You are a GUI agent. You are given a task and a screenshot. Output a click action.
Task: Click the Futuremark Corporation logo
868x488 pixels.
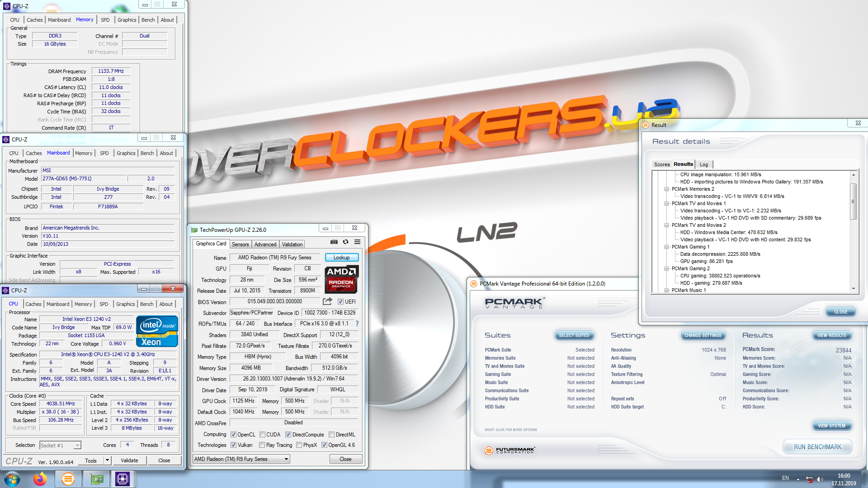509,450
